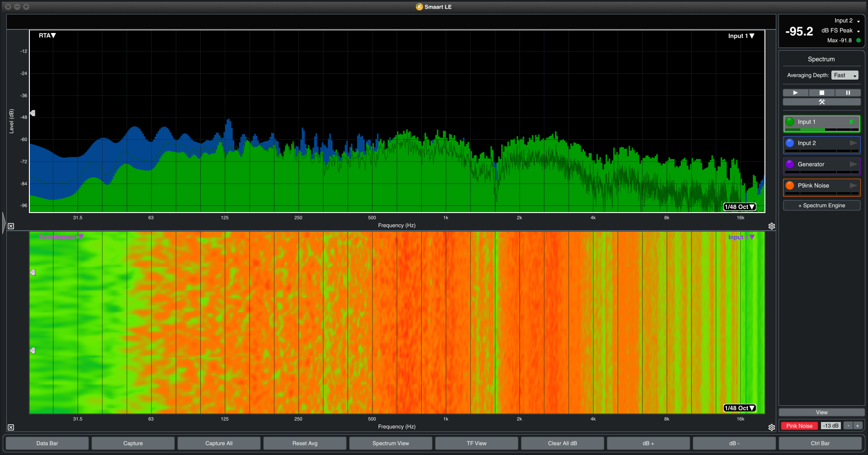The width and height of the screenshot is (868, 455).
Task: Stop measurement with the stop button
Action: click(x=822, y=93)
